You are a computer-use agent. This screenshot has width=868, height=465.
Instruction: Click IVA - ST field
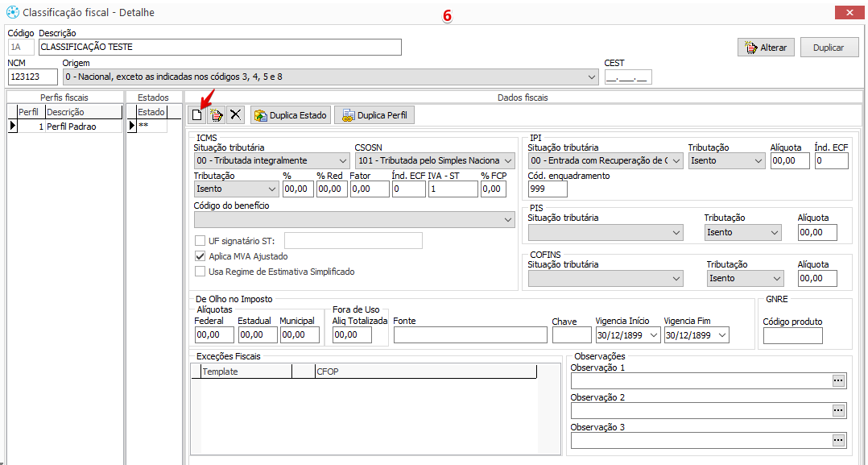tap(453, 189)
